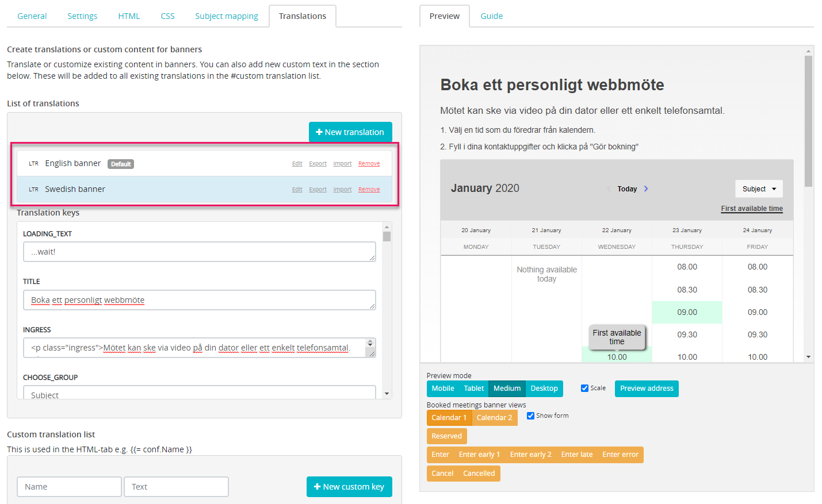
Task: Click Remove link for Swedish banner
Action: 369,190
